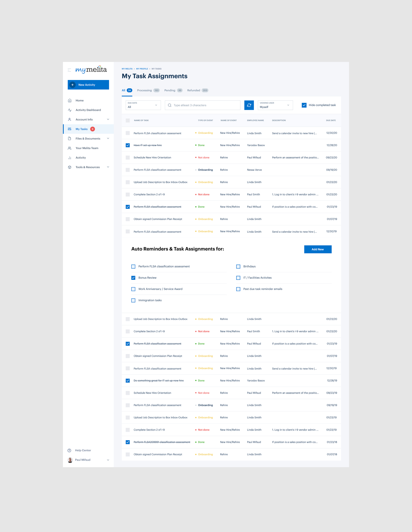
Task: Toggle the select-all checkbox in table header
Action: click(128, 120)
